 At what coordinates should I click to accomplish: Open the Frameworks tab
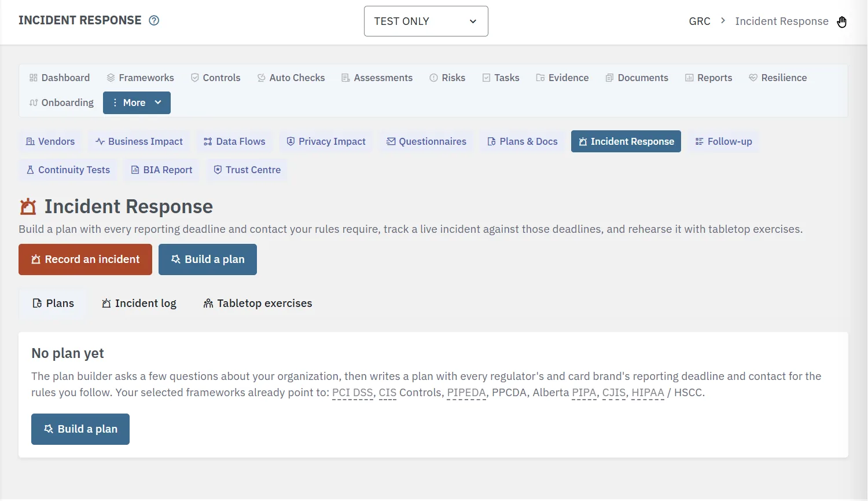click(x=141, y=78)
